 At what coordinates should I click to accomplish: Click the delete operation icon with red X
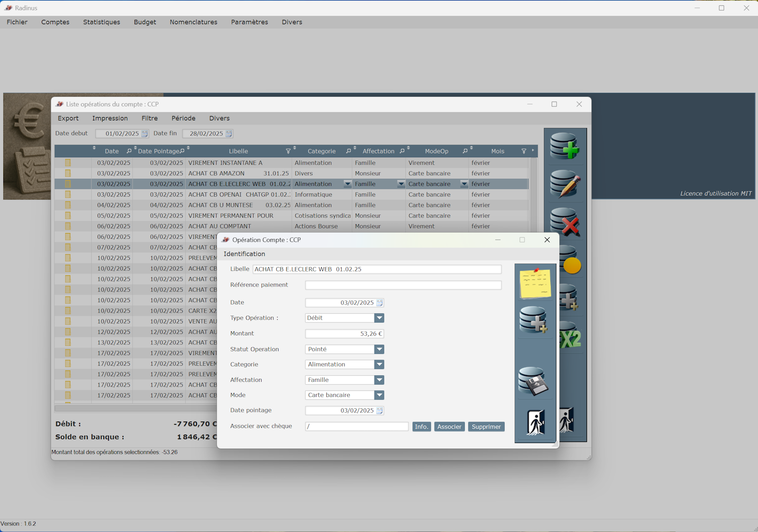[x=565, y=222]
